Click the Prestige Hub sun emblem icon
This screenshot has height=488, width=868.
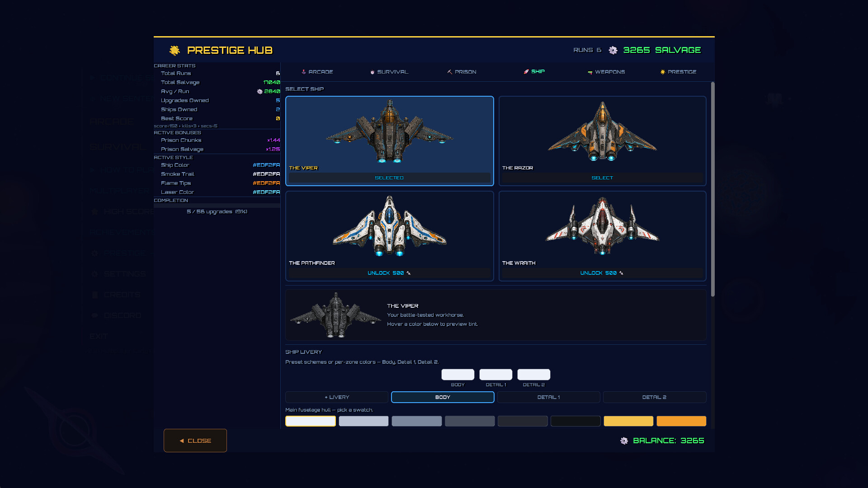point(175,50)
